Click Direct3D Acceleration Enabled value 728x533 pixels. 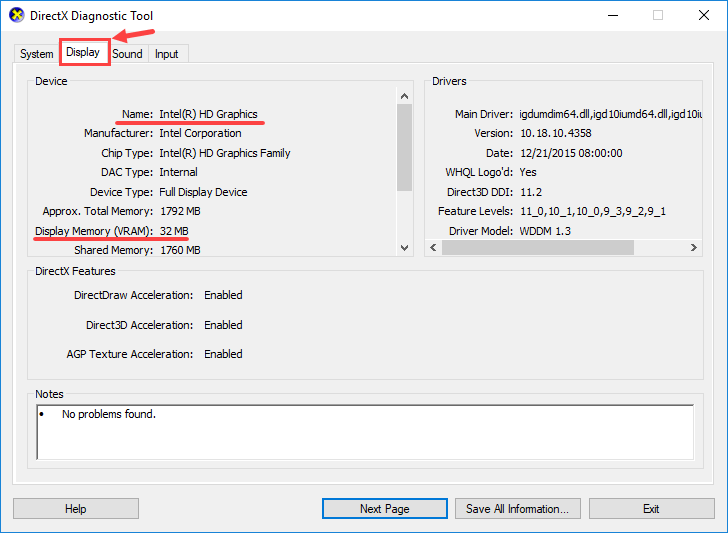coord(223,325)
